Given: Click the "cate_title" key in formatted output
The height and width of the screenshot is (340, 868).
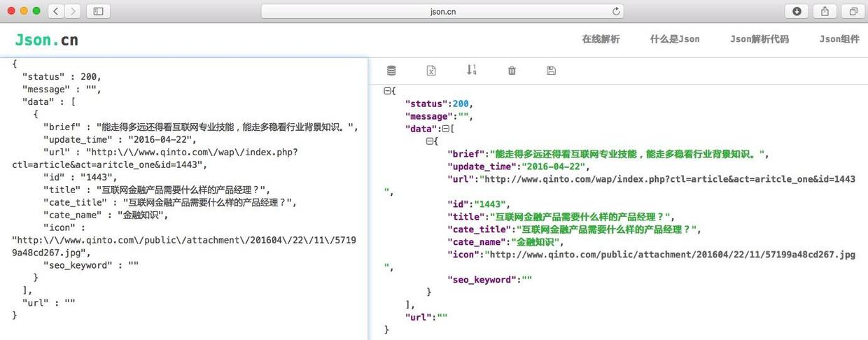Looking at the screenshot, I should pos(478,229).
